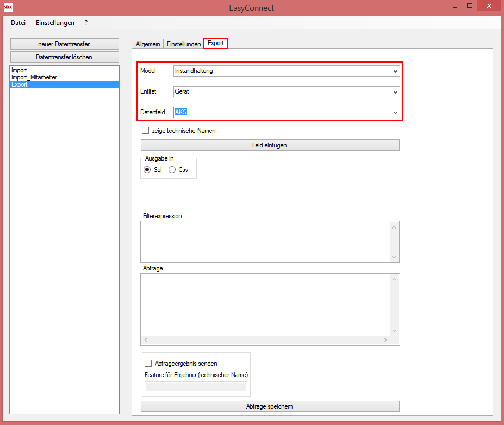Select "Import_Mitarbeiter" in the transfer list
Screen dimensions: 504x425
click(x=33, y=77)
